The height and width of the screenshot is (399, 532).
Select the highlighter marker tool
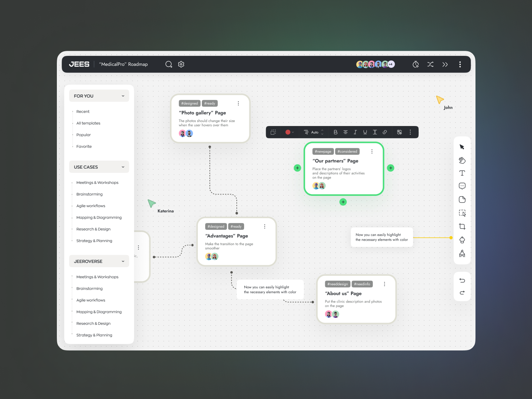pyautogui.click(x=462, y=254)
